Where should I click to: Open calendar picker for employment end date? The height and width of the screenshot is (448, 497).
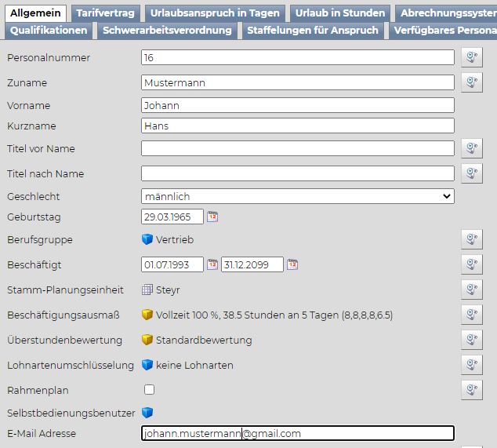(x=292, y=264)
